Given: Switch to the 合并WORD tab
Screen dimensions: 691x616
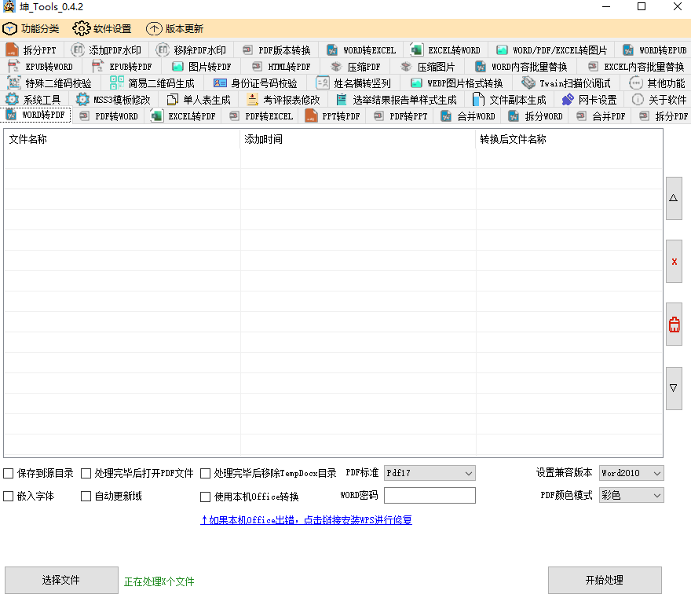Looking at the screenshot, I should pos(469,116).
